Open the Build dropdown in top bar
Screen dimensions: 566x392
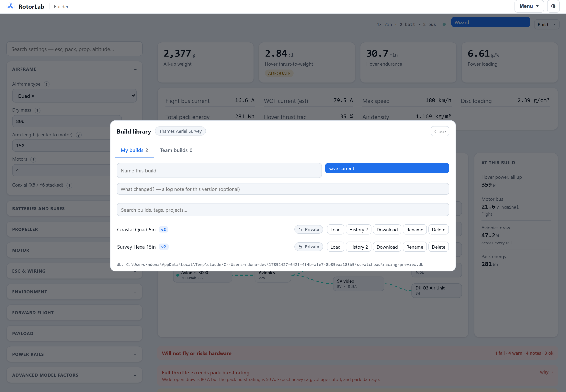(x=547, y=25)
